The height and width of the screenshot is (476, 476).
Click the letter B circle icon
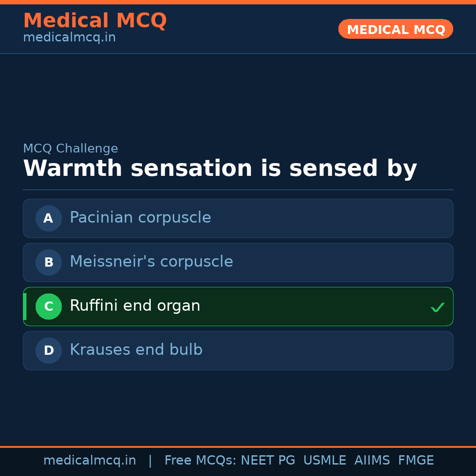(x=48, y=262)
